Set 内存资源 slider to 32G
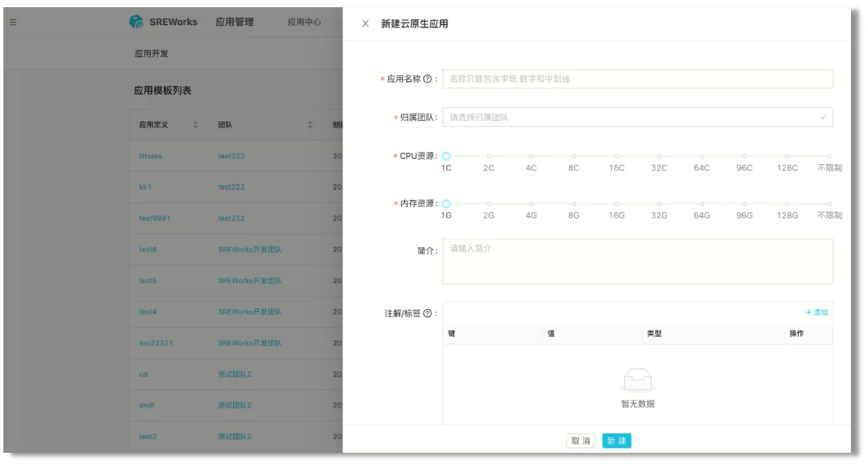 click(659, 203)
